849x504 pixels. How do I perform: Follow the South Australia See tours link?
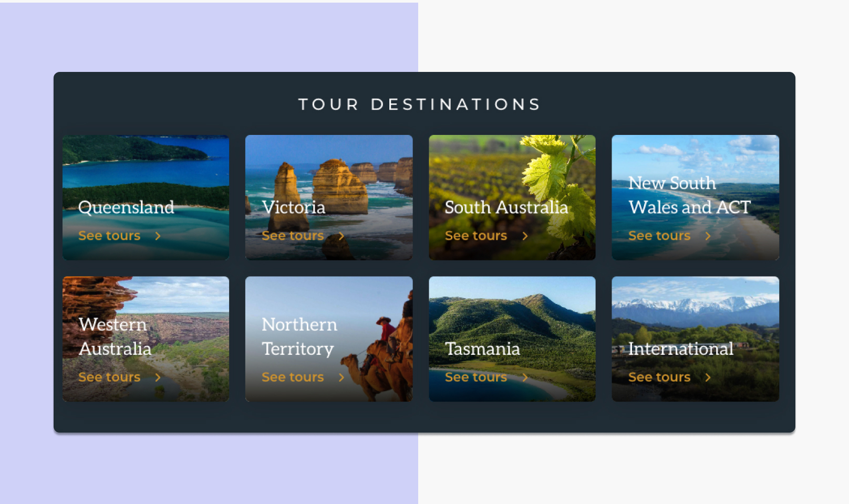tap(476, 236)
